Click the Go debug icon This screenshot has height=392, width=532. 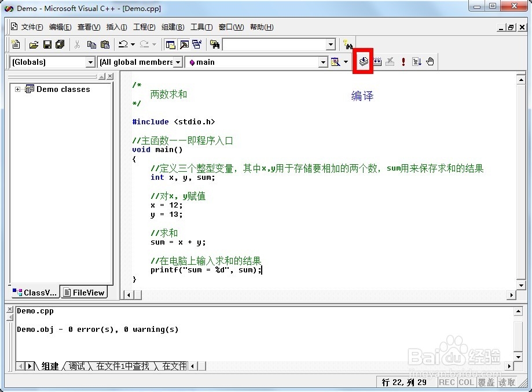(417, 62)
